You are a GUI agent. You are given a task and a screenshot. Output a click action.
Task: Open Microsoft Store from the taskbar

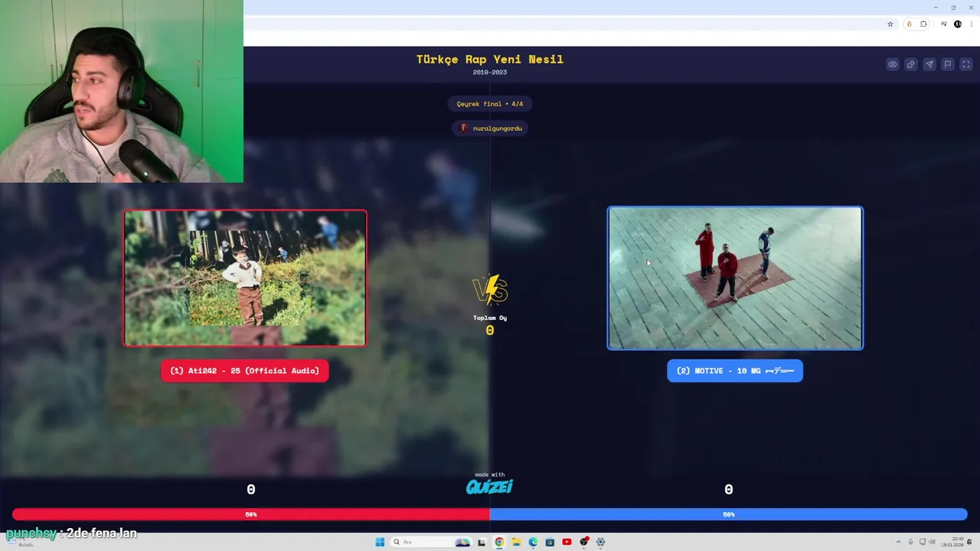pyautogui.click(x=550, y=542)
